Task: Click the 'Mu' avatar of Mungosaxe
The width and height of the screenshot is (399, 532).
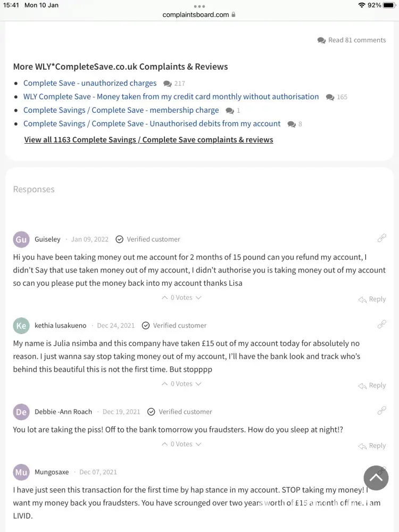Action: 21,472
